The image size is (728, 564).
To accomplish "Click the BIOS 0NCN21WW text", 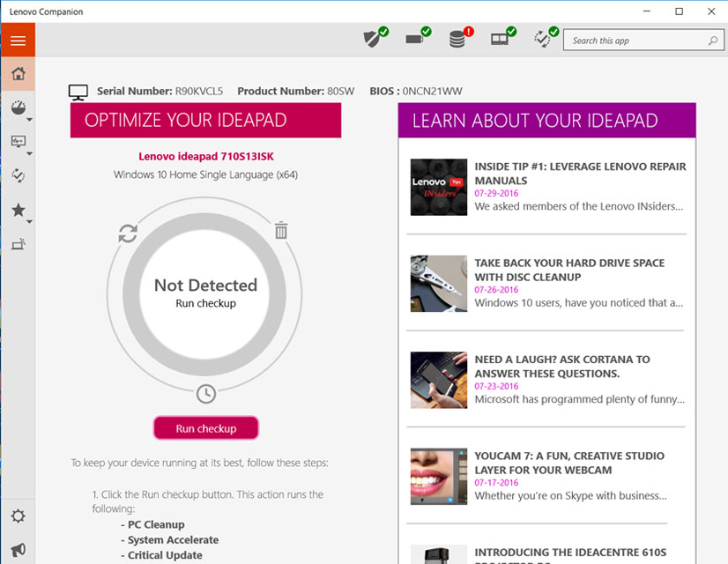I will pos(416,91).
